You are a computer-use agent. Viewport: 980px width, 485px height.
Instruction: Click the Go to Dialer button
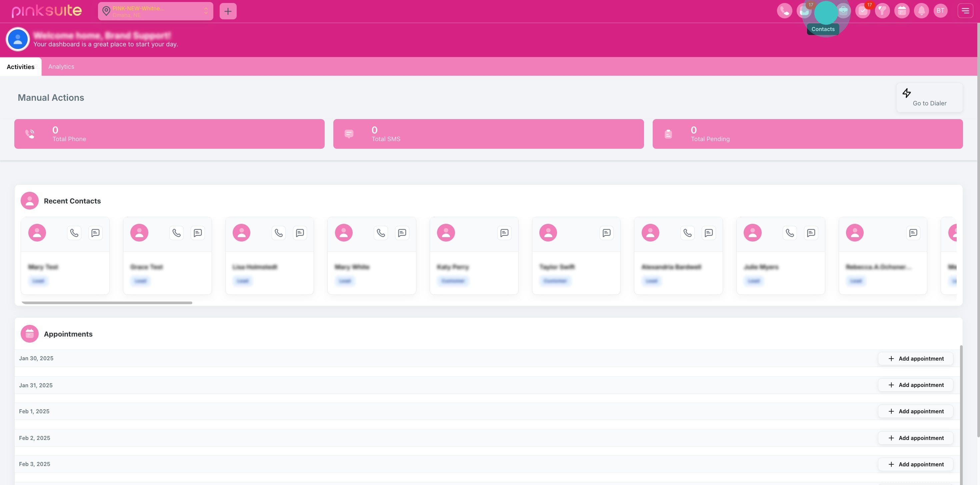coord(929,98)
